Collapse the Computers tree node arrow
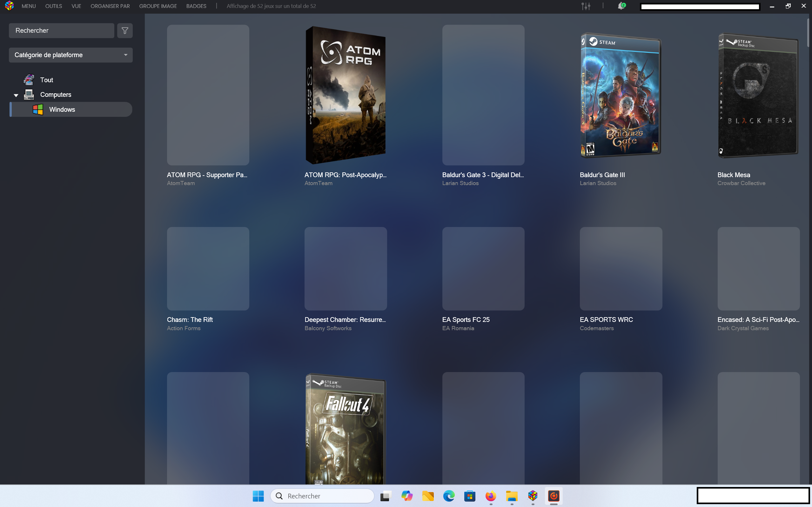 pos(16,95)
